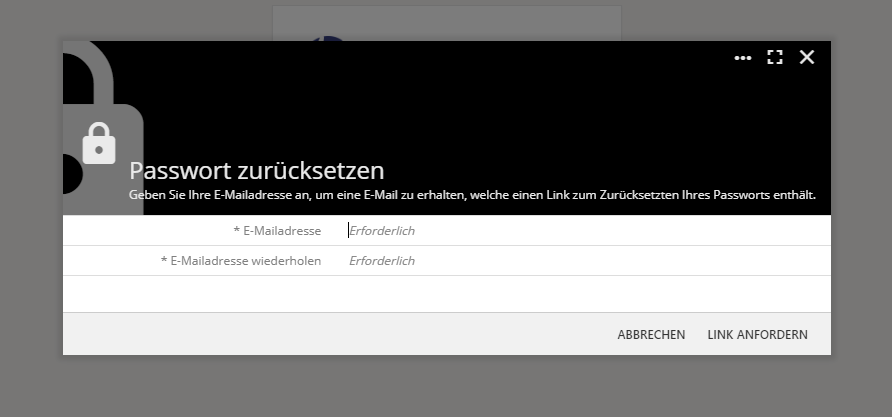Click the small padlock icon in header
The height and width of the screenshot is (417, 892).
99,143
